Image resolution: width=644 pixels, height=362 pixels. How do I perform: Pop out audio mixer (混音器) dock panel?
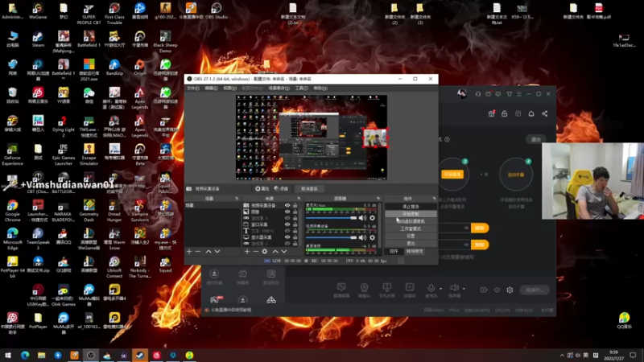[378, 199]
